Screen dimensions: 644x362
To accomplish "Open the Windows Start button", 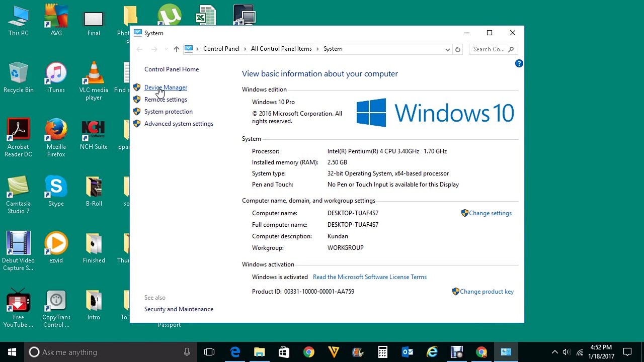I will click(x=12, y=352).
